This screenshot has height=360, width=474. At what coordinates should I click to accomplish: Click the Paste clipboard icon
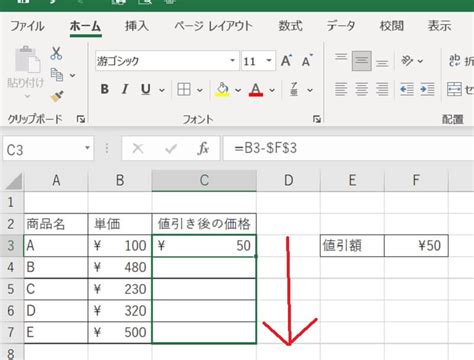tap(28, 59)
